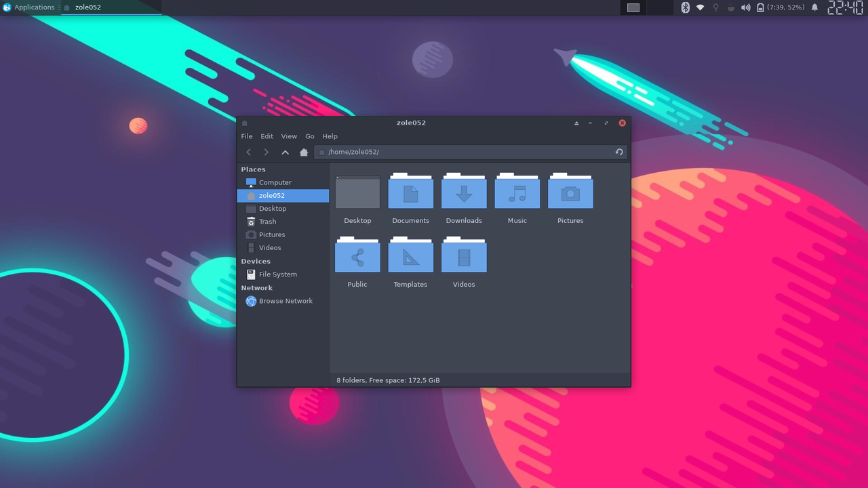Open the Documents folder

410,192
